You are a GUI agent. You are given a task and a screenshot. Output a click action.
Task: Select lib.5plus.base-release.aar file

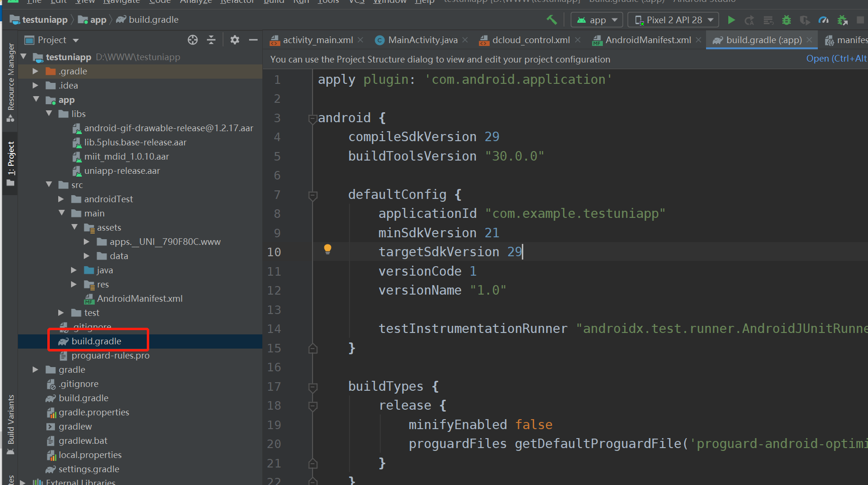pyautogui.click(x=135, y=142)
